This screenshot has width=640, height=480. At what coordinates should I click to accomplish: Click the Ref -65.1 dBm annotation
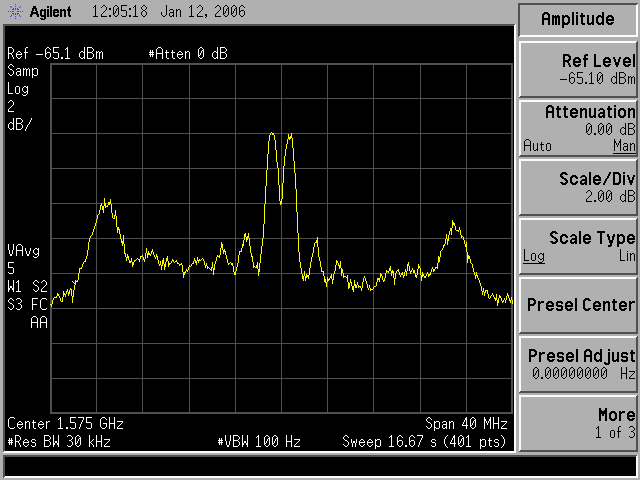pyautogui.click(x=55, y=54)
